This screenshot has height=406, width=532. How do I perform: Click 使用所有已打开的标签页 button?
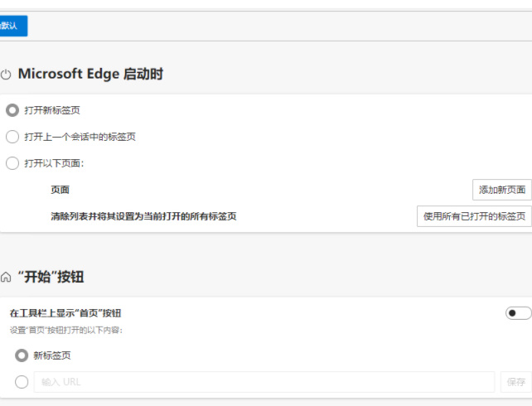tap(474, 216)
